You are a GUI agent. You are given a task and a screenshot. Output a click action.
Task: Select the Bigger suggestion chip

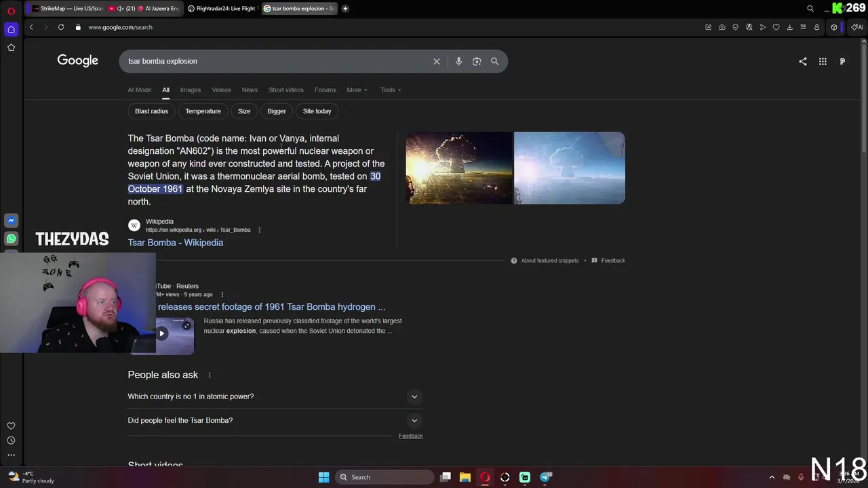point(277,111)
